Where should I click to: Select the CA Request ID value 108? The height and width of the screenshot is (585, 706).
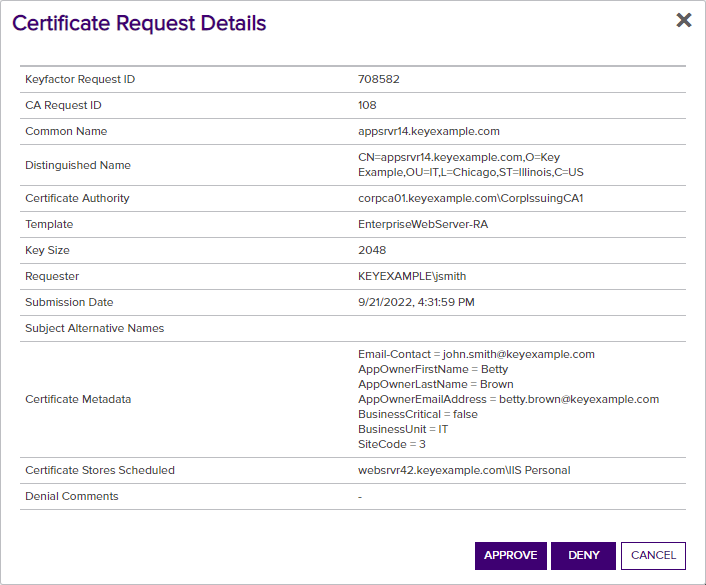coord(368,105)
